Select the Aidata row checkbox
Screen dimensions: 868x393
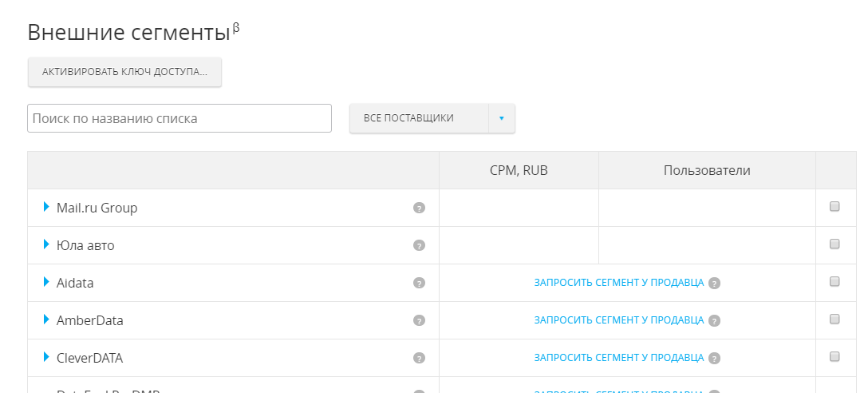pos(834,282)
